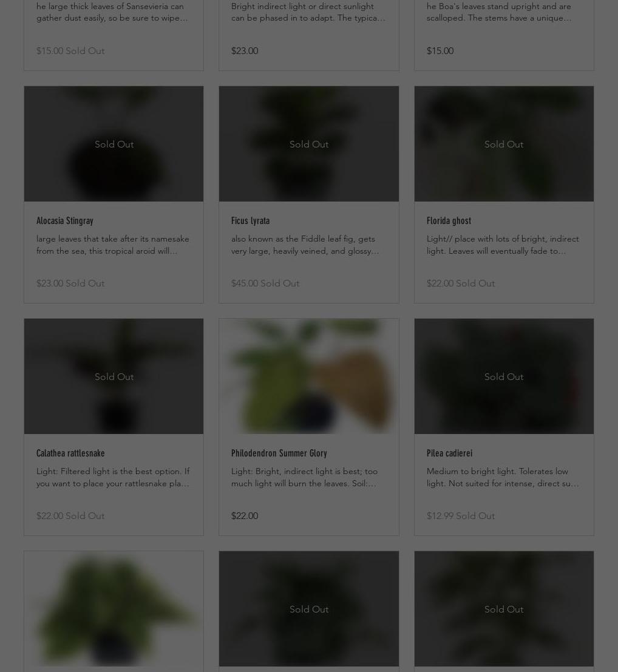Image resolution: width=618 pixels, height=672 pixels.
Task: Click the Pilea cadierei product title
Action: (x=449, y=453)
